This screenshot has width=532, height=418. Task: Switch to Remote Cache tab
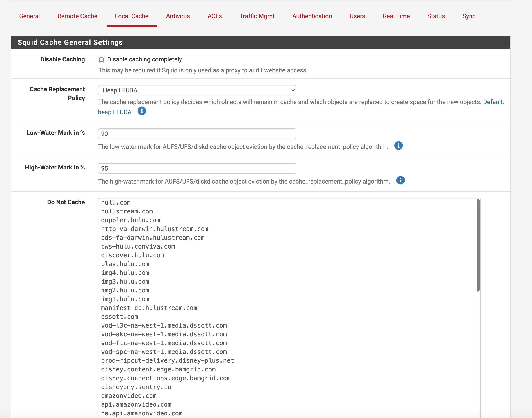pyautogui.click(x=77, y=16)
